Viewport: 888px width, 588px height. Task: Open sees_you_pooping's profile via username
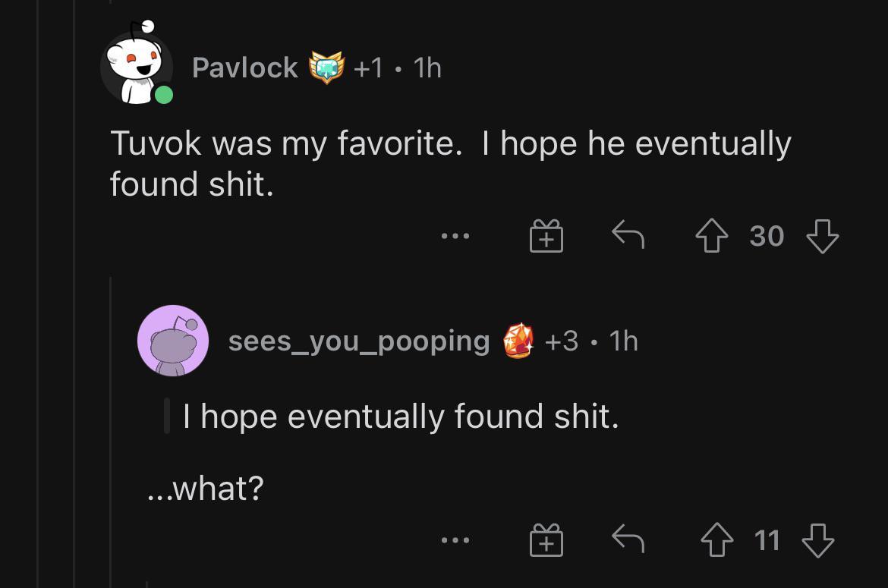(357, 341)
